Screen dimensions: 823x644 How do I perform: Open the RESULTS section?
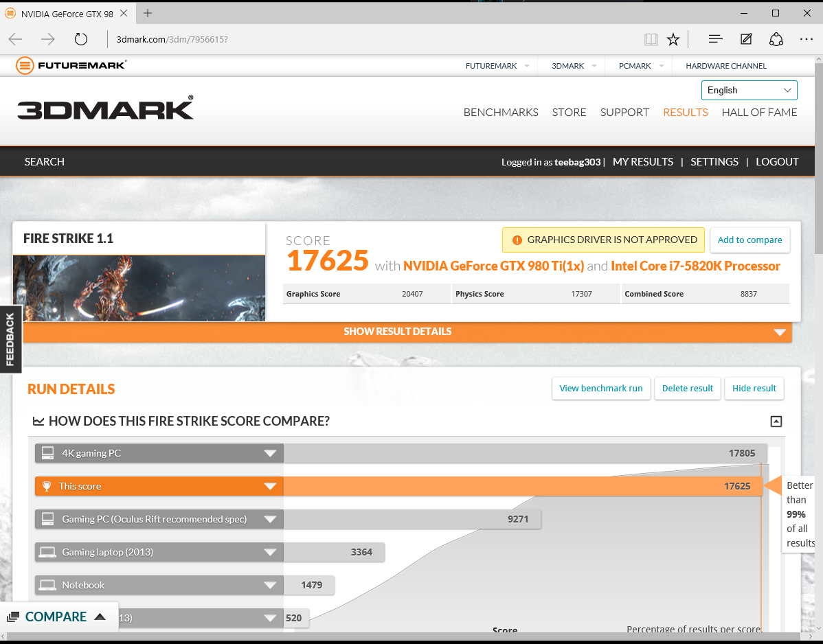686,112
